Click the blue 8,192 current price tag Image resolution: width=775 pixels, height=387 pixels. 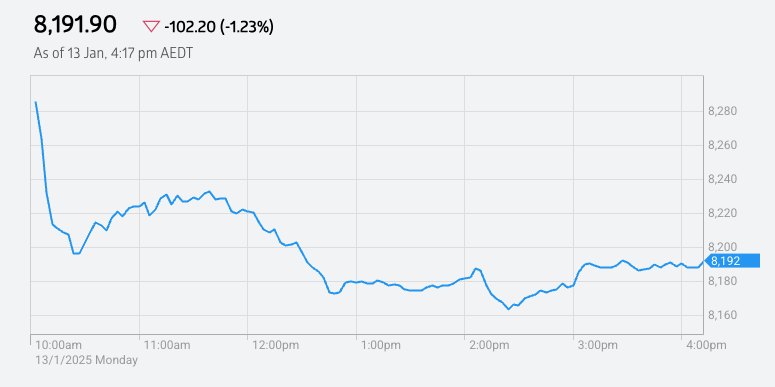point(731,260)
